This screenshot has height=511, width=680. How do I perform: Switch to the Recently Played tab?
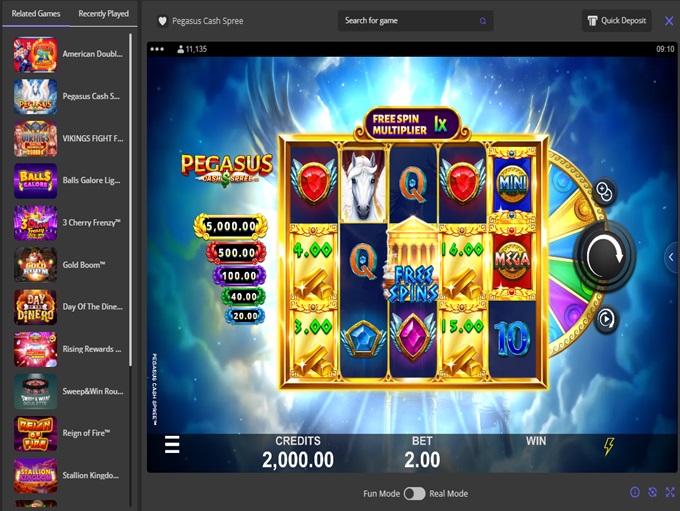pyautogui.click(x=103, y=13)
